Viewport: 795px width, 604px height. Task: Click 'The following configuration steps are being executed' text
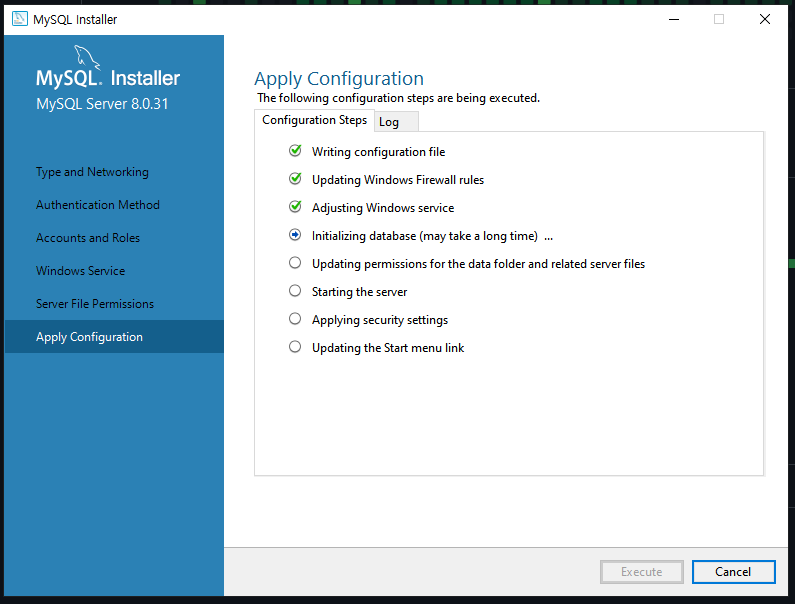[x=399, y=98]
